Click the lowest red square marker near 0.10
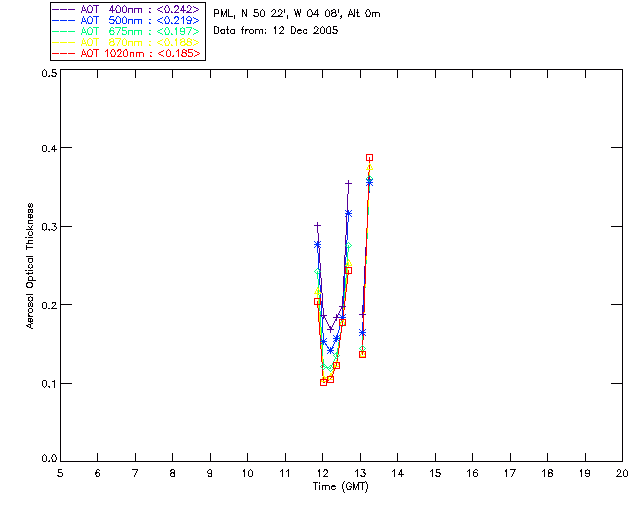 pos(324,382)
